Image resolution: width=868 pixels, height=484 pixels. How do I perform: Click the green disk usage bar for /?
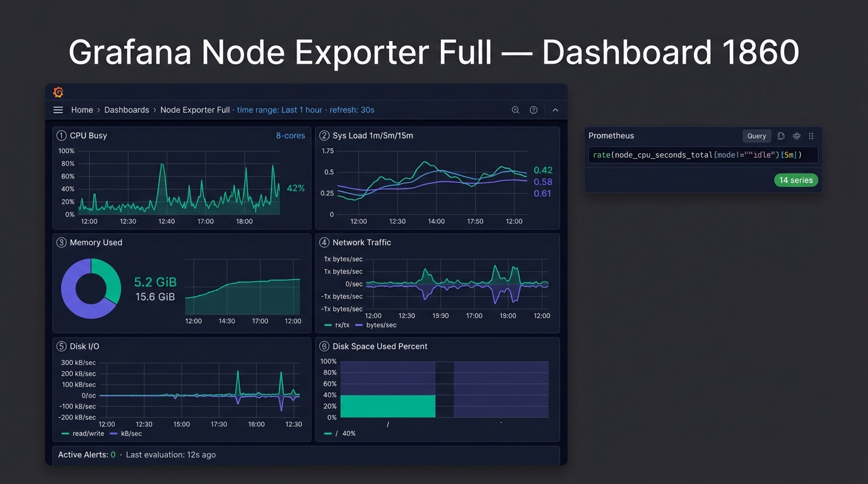click(388, 406)
